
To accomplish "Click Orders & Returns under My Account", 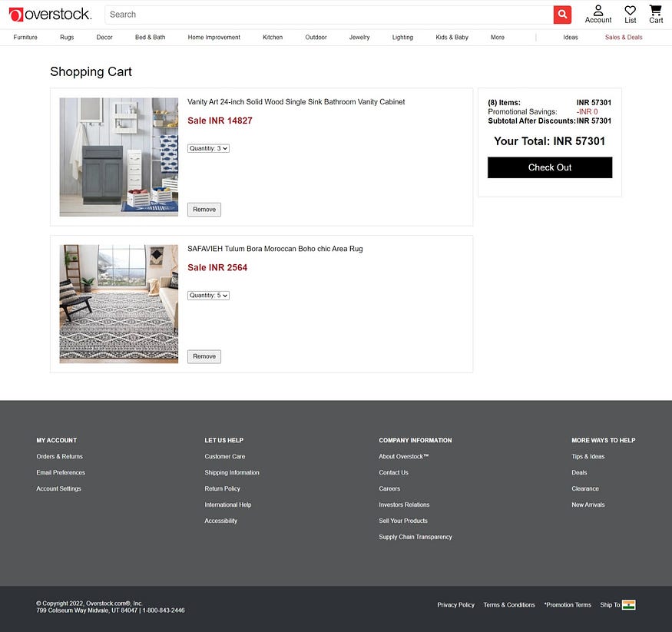I will pos(59,456).
